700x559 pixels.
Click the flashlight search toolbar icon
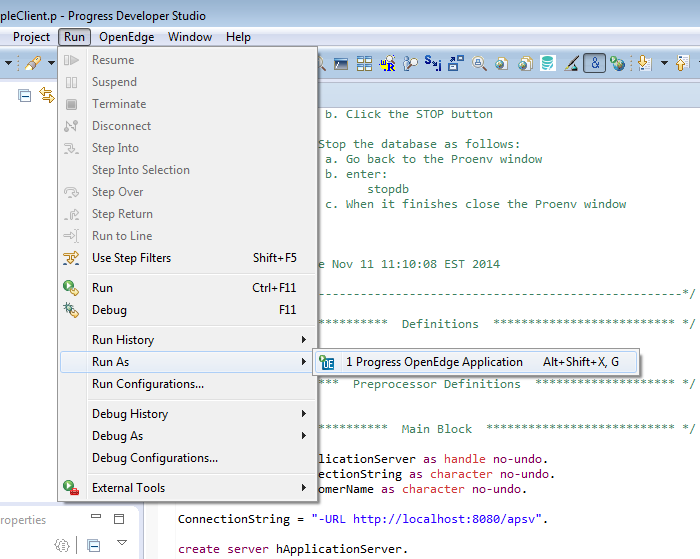pyautogui.click(x=33, y=63)
